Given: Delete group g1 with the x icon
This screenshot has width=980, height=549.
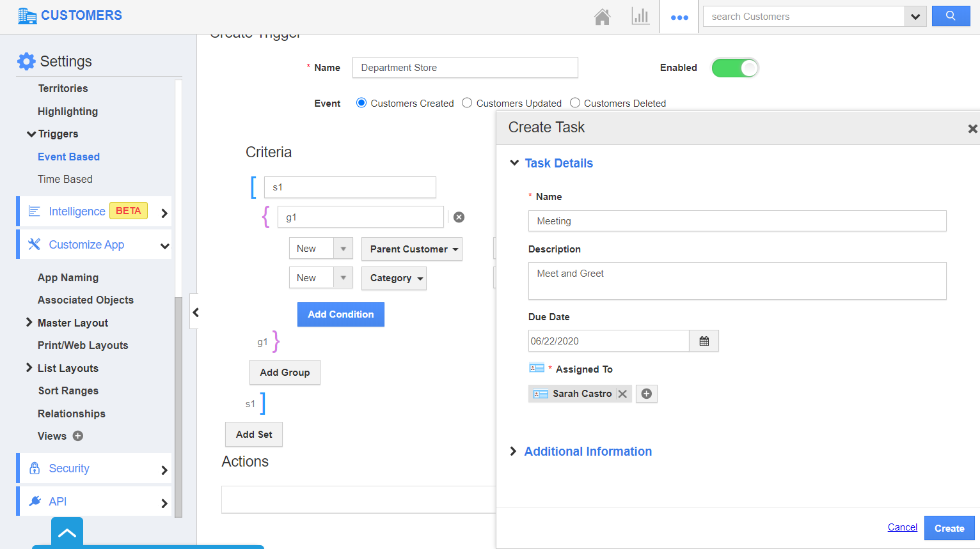Looking at the screenshot, I should tap(459, 217).
